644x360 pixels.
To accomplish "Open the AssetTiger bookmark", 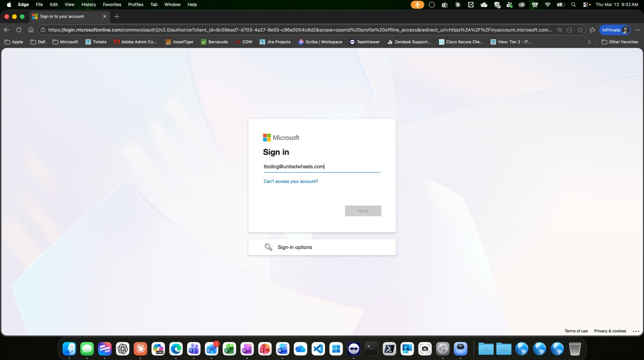I will tap(180, 42).
